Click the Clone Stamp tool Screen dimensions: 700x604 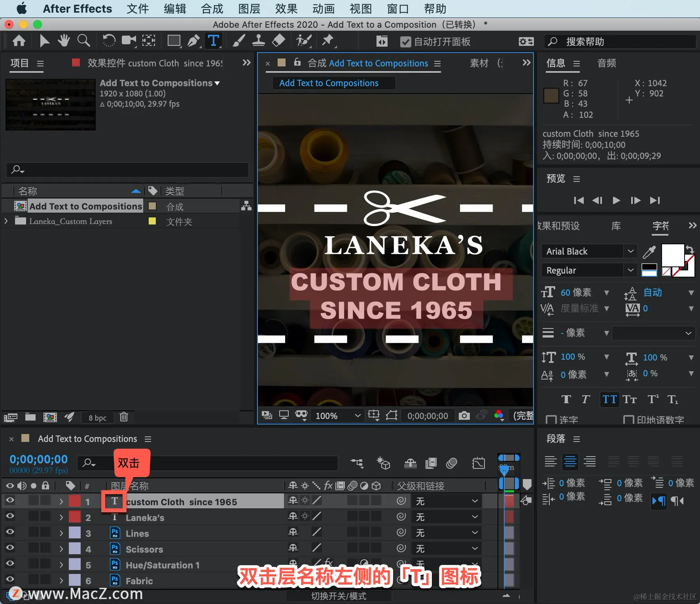(x=259, y=41)
